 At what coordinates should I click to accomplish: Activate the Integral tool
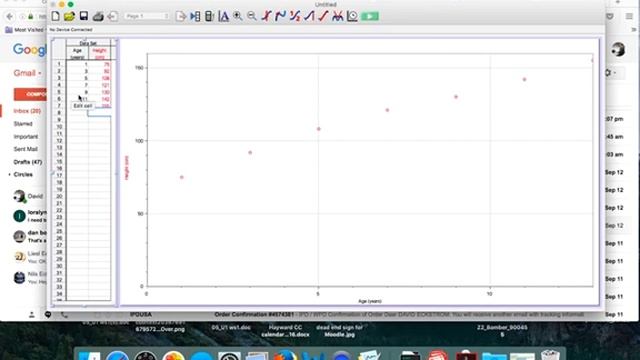[309, 16]
